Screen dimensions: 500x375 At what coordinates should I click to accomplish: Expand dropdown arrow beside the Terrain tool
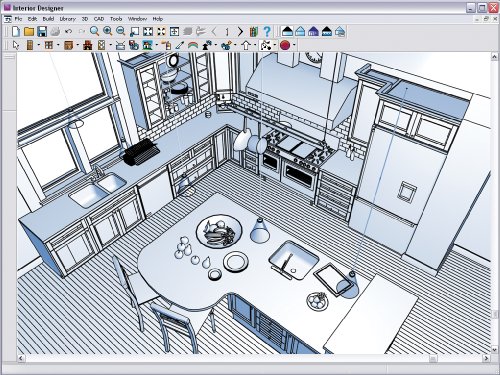(x=157, y=45)
